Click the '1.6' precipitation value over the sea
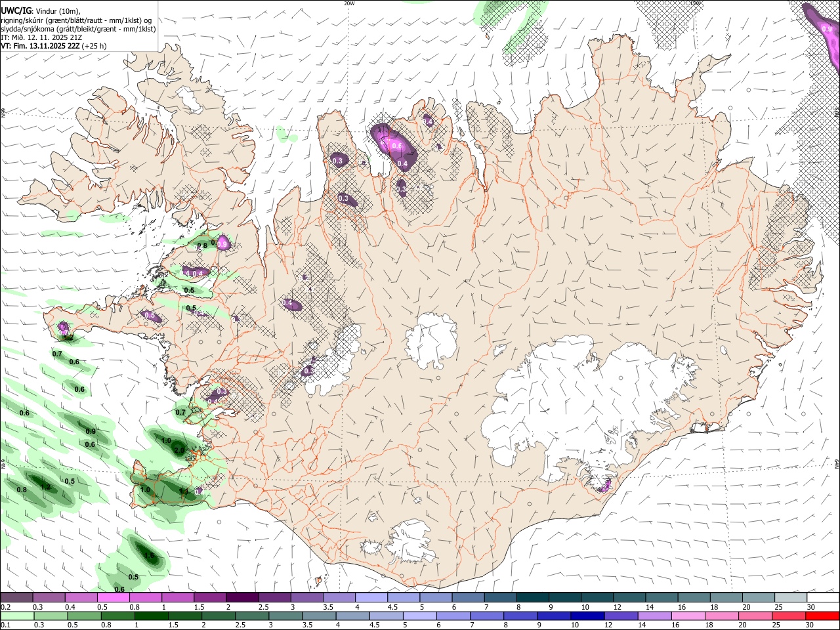The image size is (840, 630). pos(149,556)
